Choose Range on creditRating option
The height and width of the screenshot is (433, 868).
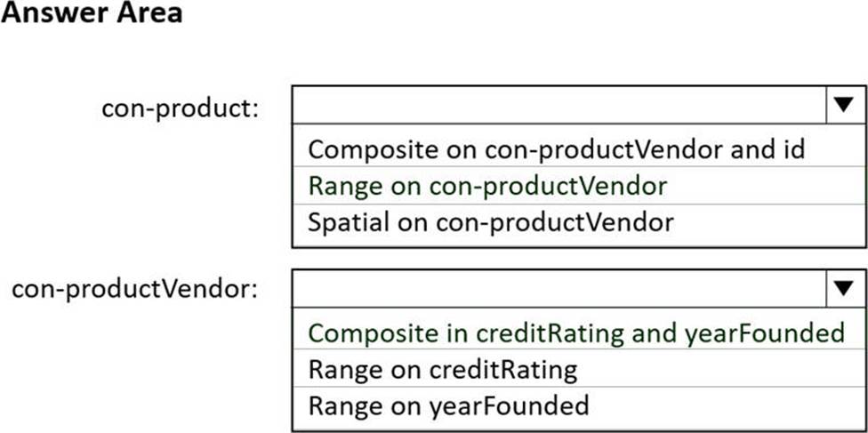point(442,368)
